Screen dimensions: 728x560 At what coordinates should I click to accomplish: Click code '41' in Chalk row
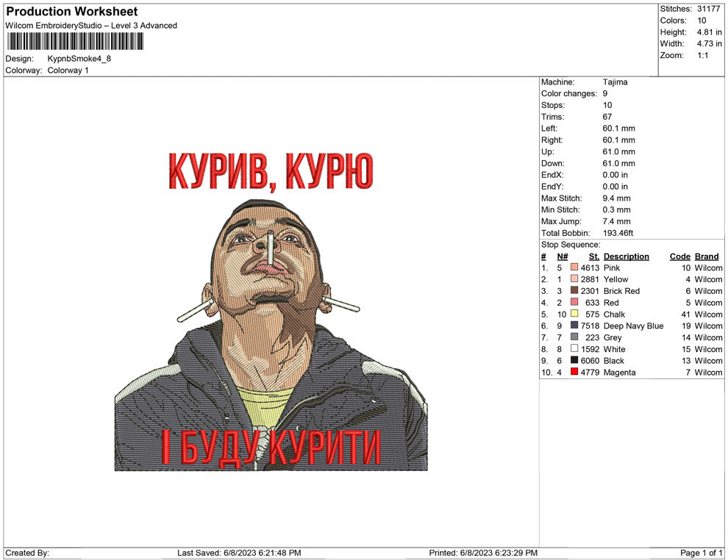[686, 314]
